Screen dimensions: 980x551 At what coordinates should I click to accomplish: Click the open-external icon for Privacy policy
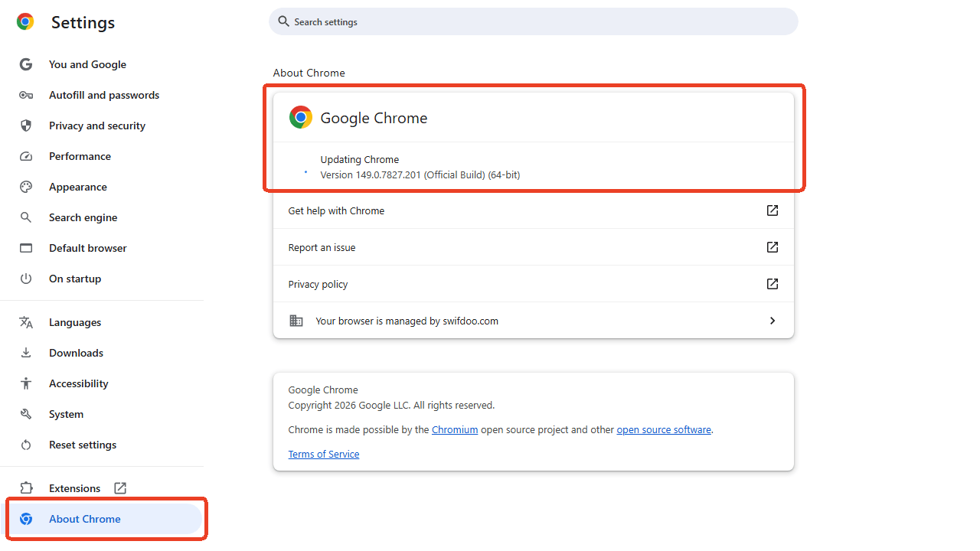pos(773,284)
